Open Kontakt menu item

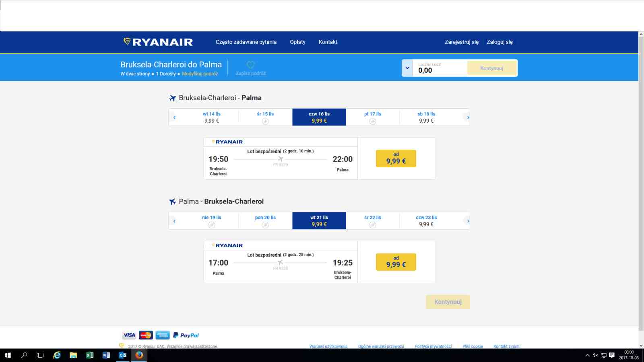click(x=328, y=42)
